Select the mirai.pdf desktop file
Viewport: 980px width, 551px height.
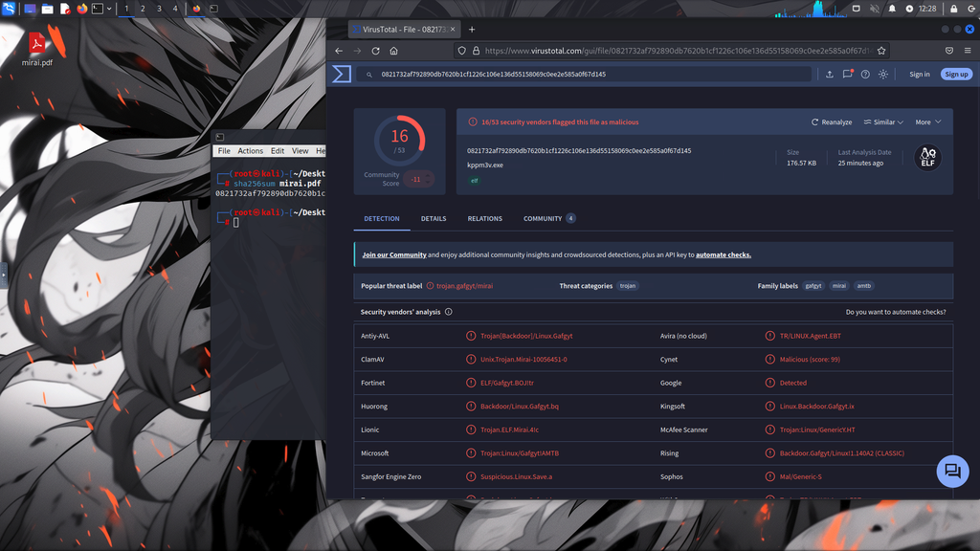pos(37,50)
